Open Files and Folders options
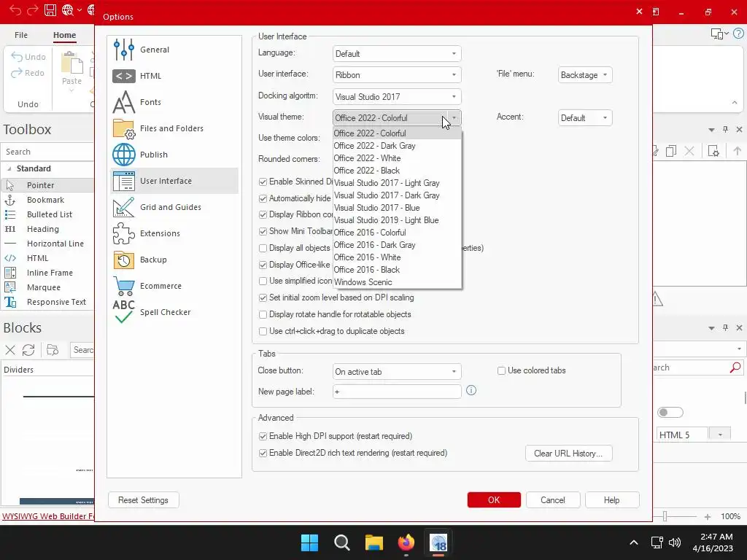This screenshot has height=560, width=747. tap(174, 128)
